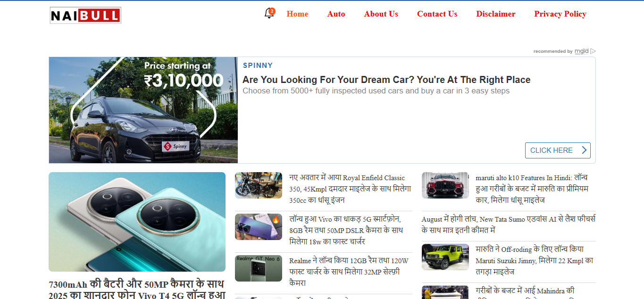Click the SPINNY advertiser label
The width and height of the screenshot is (644, 299).
pos(258,66)
